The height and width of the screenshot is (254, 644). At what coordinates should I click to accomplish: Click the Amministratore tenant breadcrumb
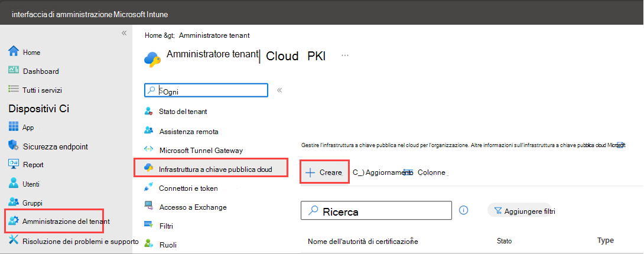(214, 35)
